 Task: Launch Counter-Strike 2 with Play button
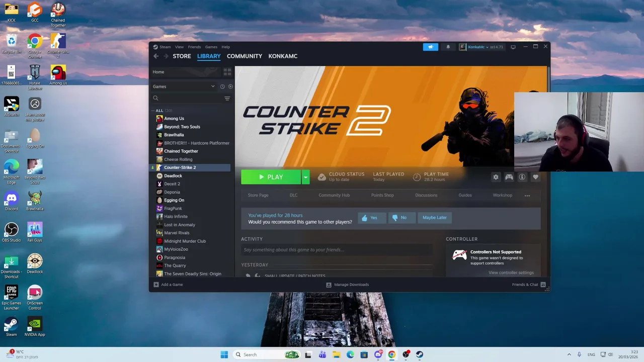click(271, 177)
